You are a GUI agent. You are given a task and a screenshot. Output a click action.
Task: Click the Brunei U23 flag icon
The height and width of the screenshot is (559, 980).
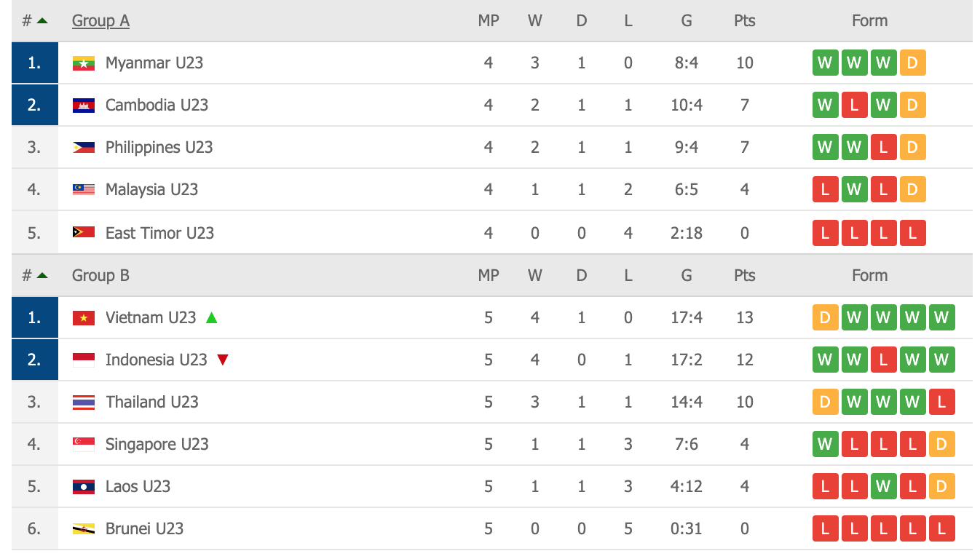pos(84,529)
